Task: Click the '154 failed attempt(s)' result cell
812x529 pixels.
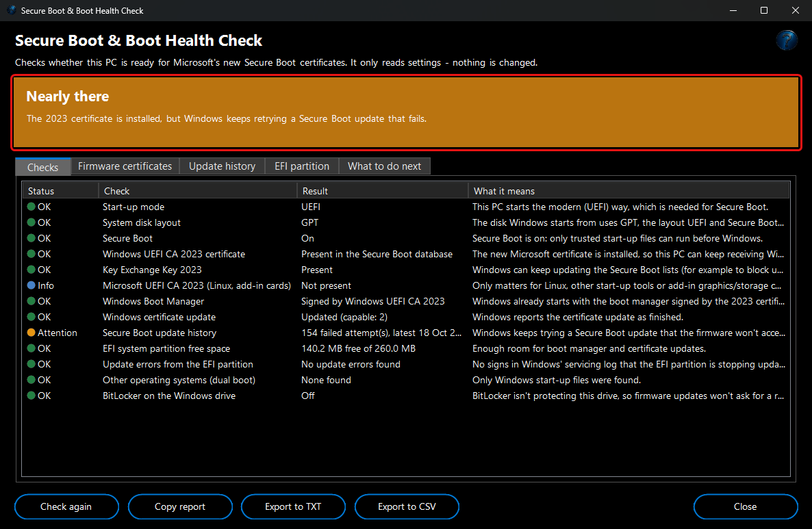Action: tap(381, 333)
